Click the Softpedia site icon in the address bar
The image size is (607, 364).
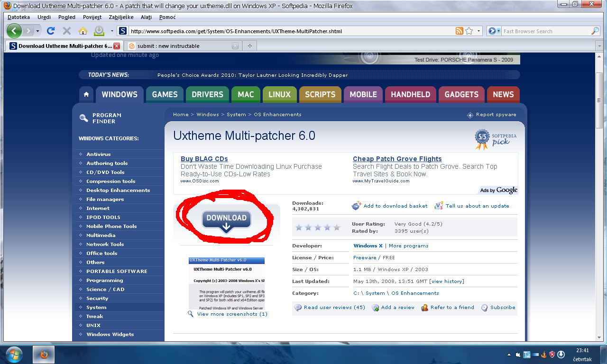(x=123, y=31)
